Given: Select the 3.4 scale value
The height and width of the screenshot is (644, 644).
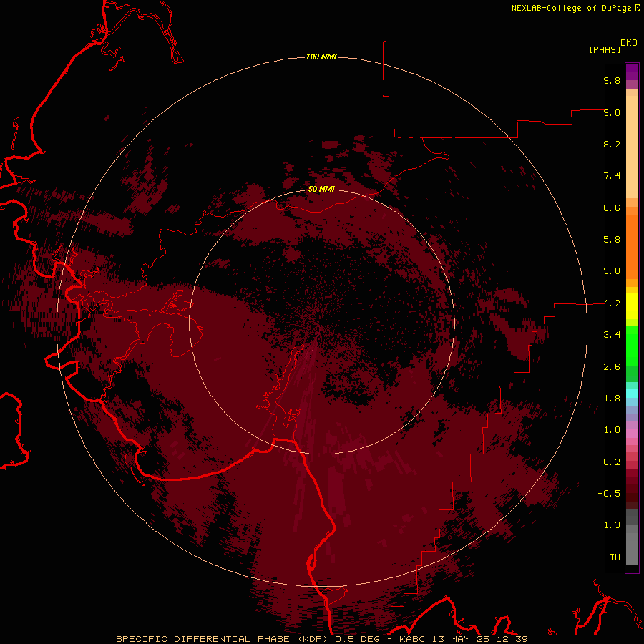Looking at the screenshot, I should [x=612, y=335].
